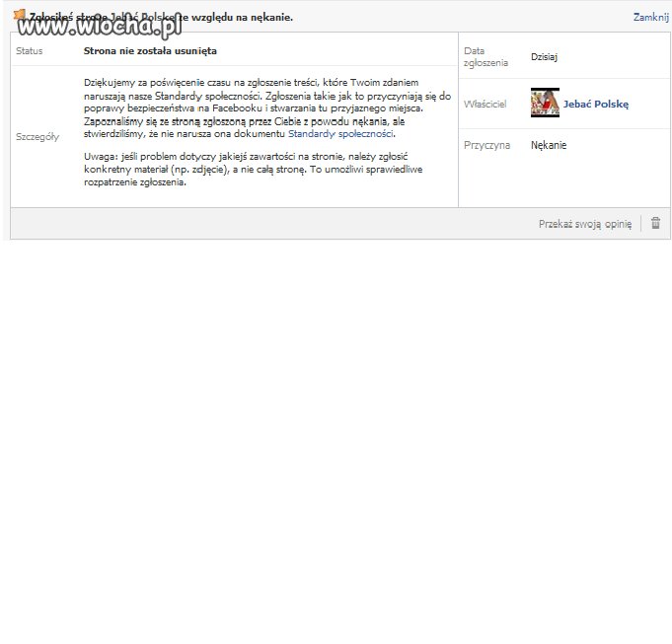Image resolution: width=672 pixels, height=644 pixels.
Task: Open the Jebać Polskę page link
Action: coord(596,105)
